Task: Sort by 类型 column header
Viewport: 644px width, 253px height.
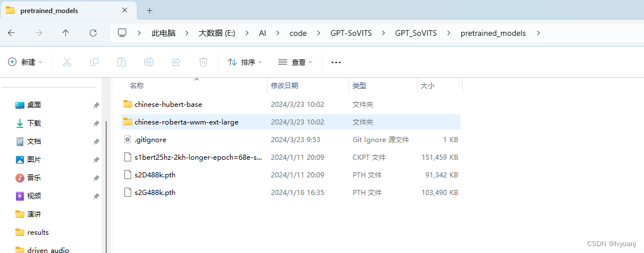Action: [359, 86]
